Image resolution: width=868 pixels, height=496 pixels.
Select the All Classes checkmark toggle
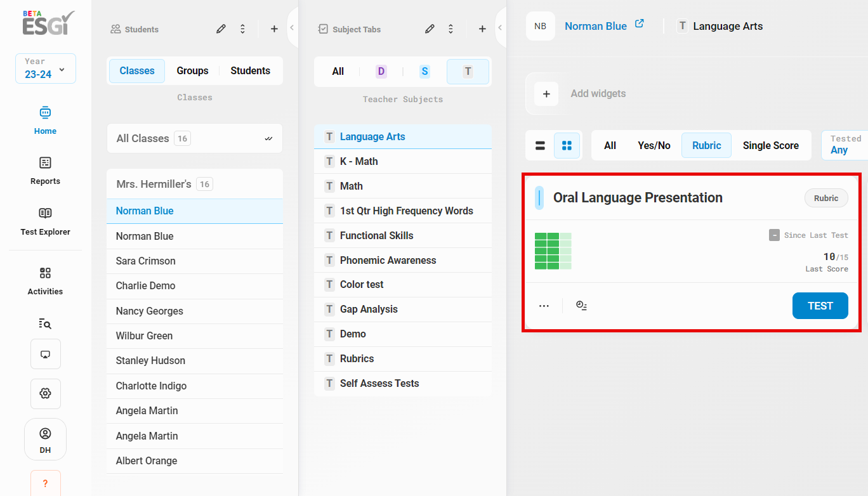pos(268,139)
